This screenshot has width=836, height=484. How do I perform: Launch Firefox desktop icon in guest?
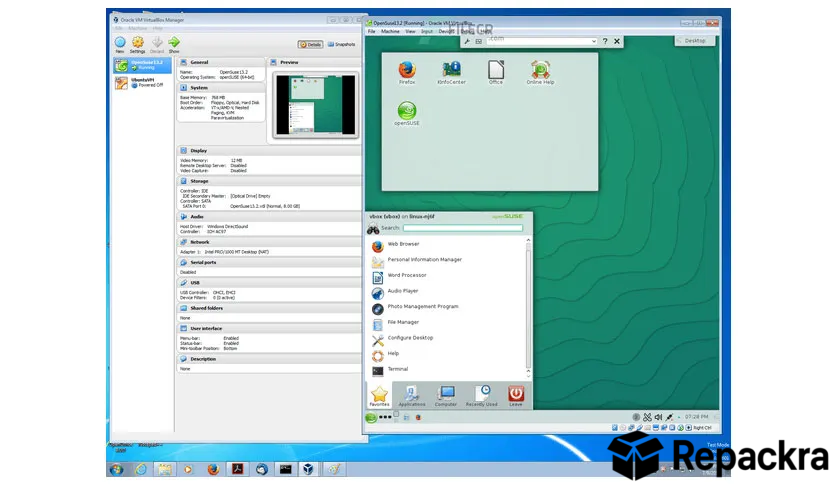407,72
